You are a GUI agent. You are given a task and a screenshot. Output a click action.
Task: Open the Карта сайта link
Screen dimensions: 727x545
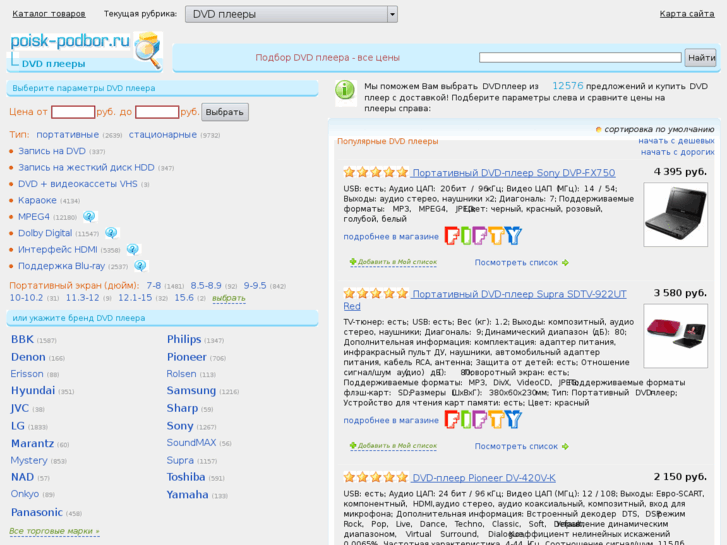687,14
